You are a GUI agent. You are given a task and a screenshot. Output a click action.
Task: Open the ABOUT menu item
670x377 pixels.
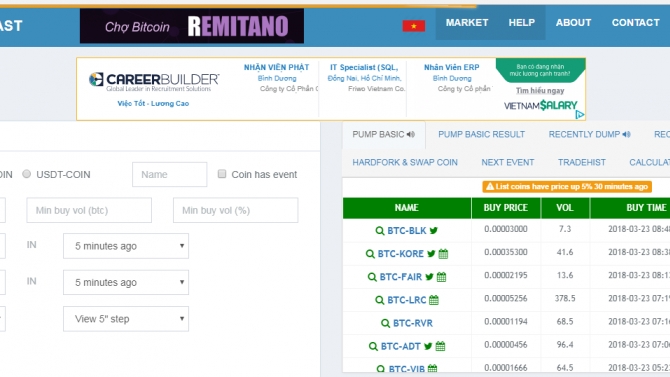click(x=573, y=23)
